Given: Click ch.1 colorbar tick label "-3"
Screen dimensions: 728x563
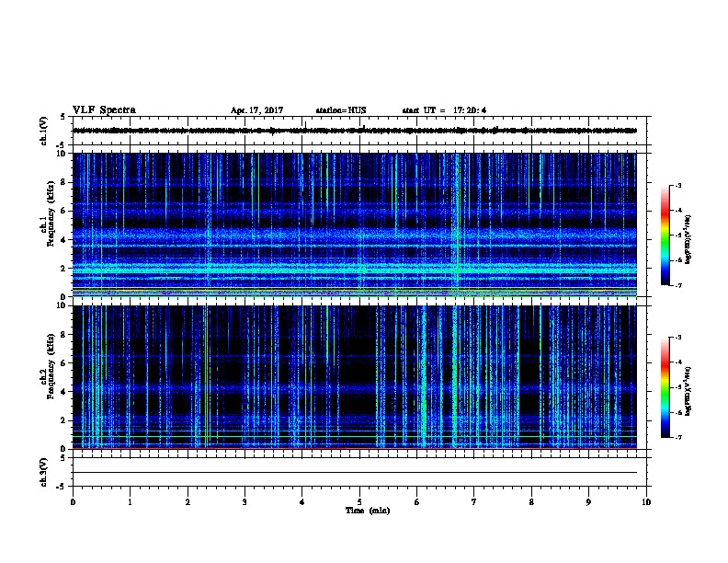Looking at the screenshot, I should coord(677,185).
